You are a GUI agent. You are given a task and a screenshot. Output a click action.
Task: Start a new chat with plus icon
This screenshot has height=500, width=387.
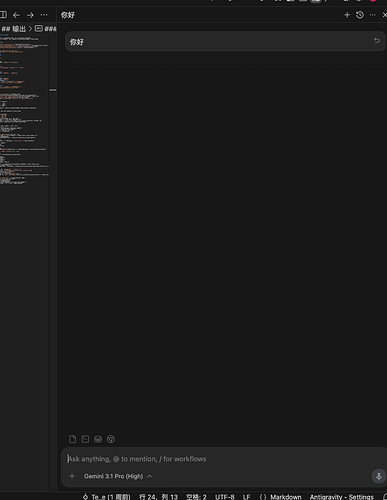tap(347, 15)
